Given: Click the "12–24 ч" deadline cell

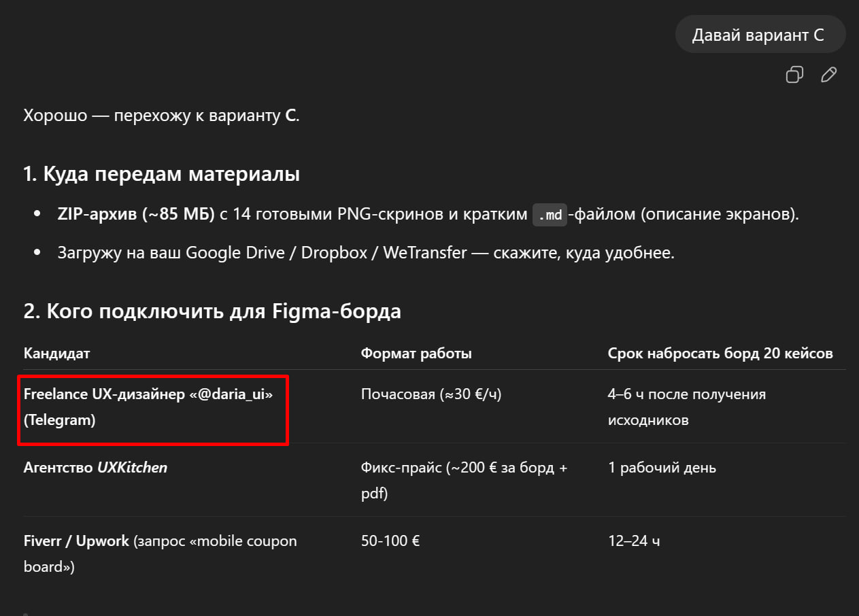Looking at the screenshot, I should pyautogui.click(x=634, y=541).
